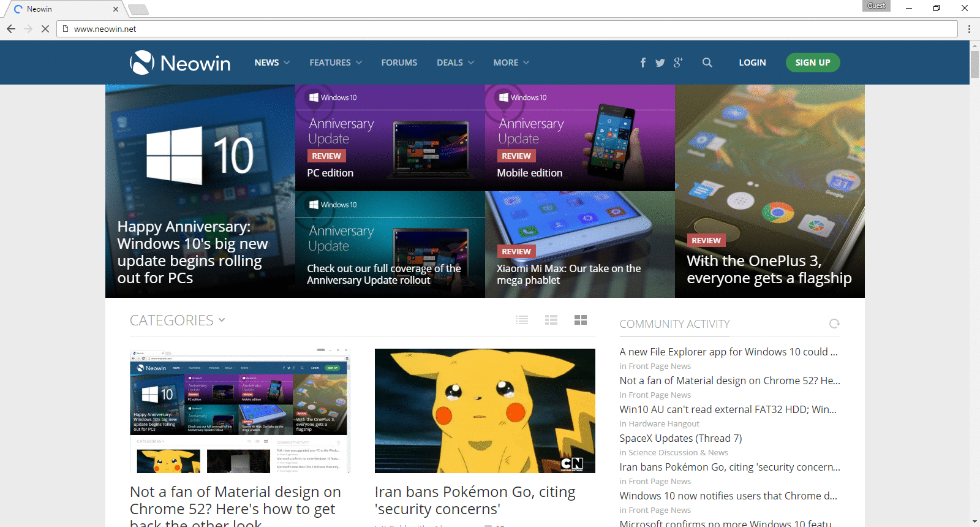
Task: Close the Neowin browser tab
Action: (116, 9)
